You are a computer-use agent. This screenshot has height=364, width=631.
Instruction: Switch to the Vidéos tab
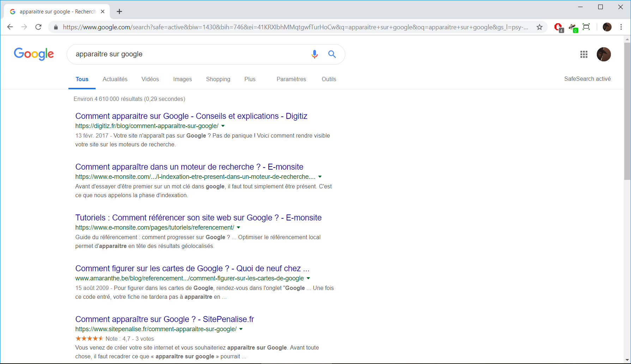(x=150, y=79)
